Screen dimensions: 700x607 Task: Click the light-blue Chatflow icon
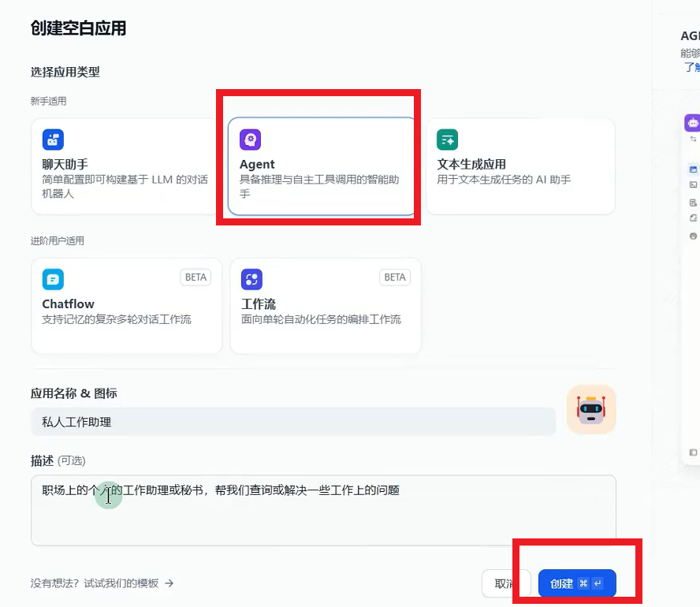point(53,279)
